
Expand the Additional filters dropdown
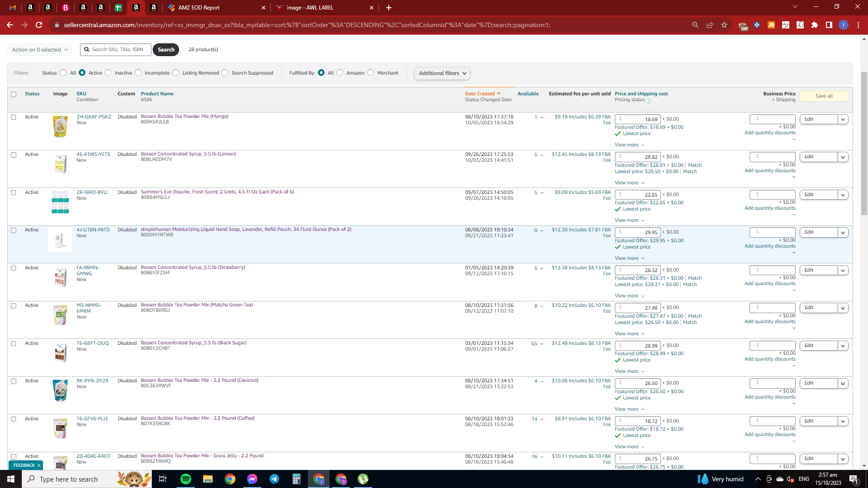[442, 73]
